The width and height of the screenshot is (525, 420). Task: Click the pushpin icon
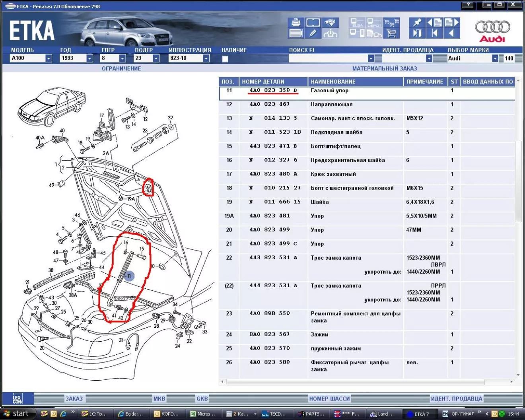coord(417,22)
